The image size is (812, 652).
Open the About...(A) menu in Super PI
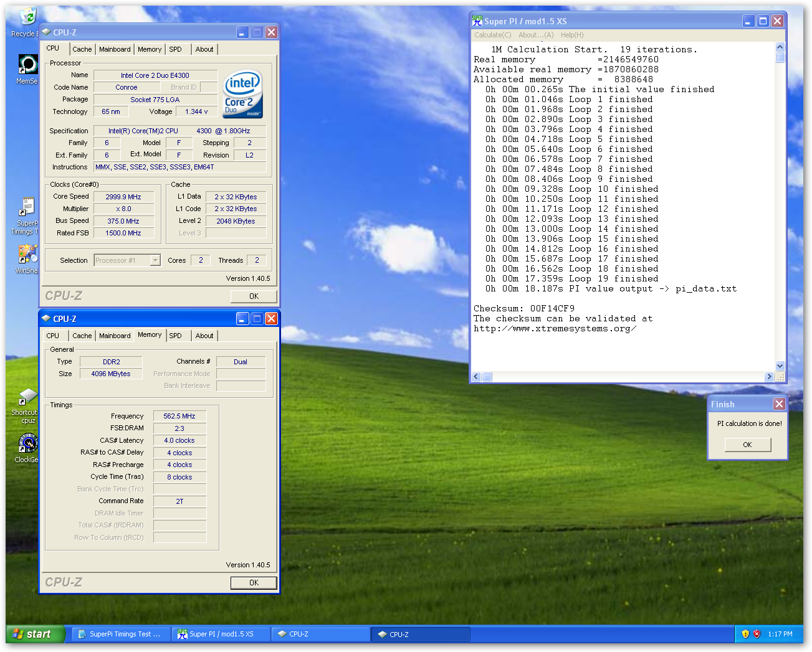[x=536, y=35]
